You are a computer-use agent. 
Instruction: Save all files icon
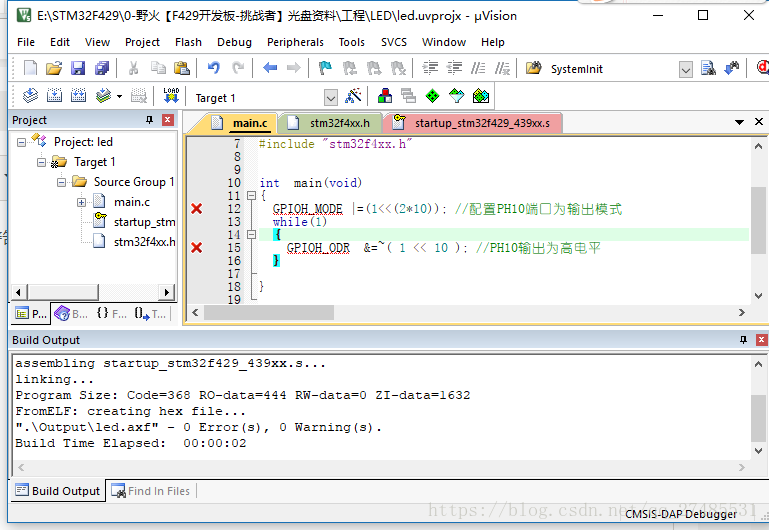pyautogui.click(x=102, y=68)
